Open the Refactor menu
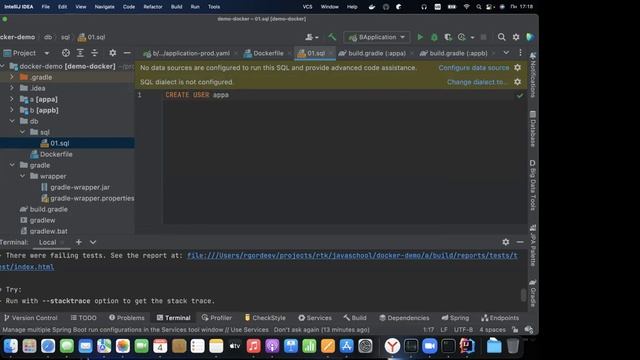This screenshot has width=640, height=360. (153, 7)
